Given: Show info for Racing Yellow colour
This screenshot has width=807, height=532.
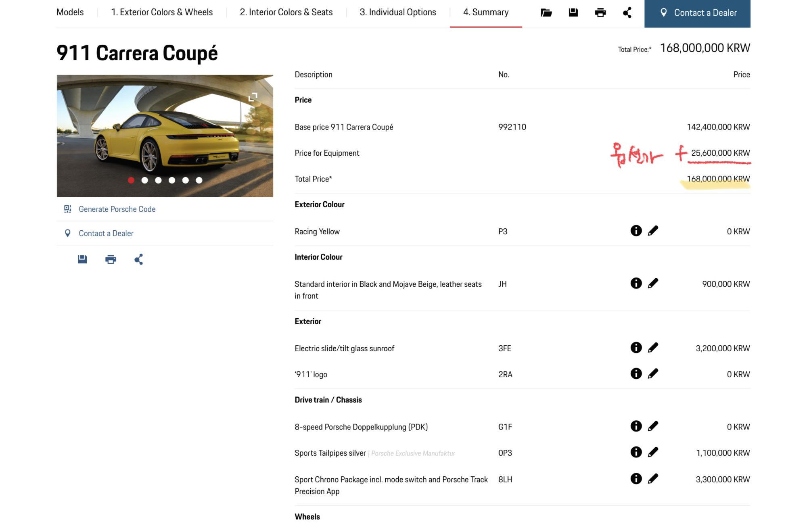Looking at the screenshot, I should pos(636,231).
